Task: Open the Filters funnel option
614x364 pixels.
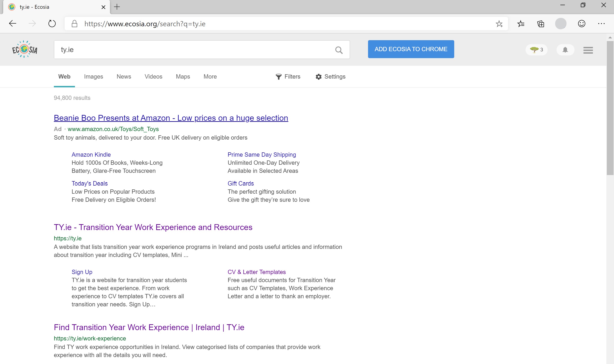Action: click(x=288, y=77)
